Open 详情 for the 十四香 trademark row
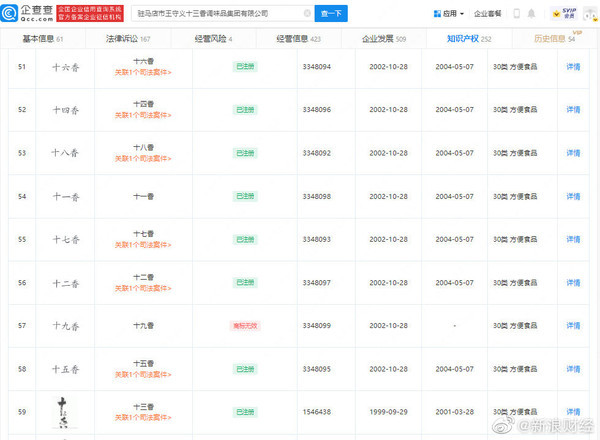 point(573,110)
